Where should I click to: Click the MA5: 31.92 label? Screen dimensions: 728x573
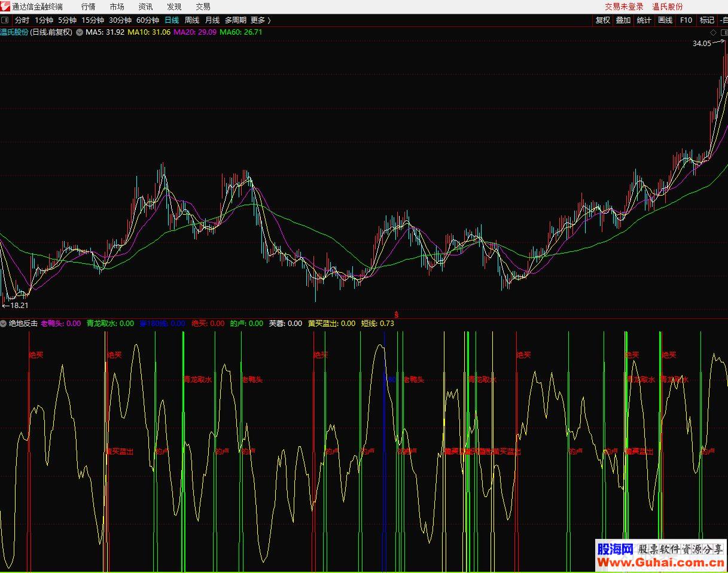[x=105, y=32]
